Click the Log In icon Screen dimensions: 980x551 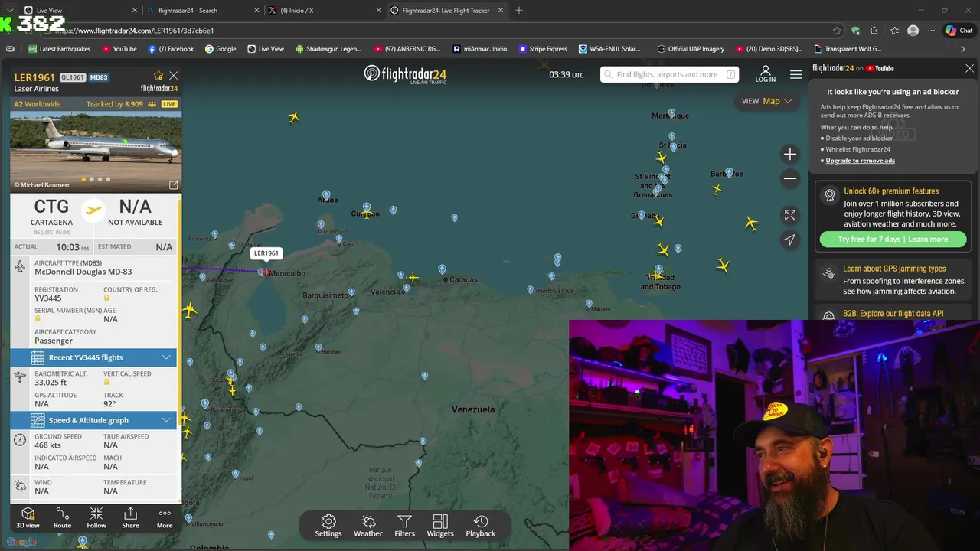(x=765, y=74)
